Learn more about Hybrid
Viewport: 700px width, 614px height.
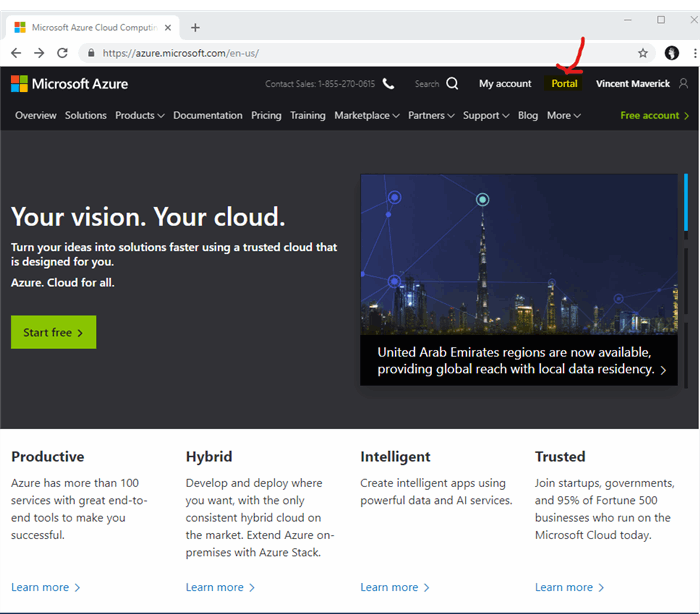pos(220,587)
